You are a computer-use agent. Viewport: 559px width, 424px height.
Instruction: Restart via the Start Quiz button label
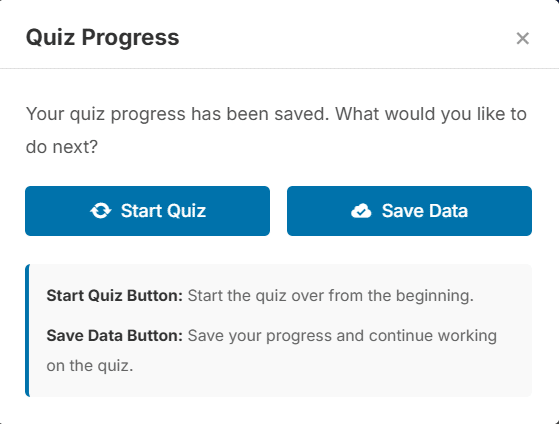(x=163, y=211)
